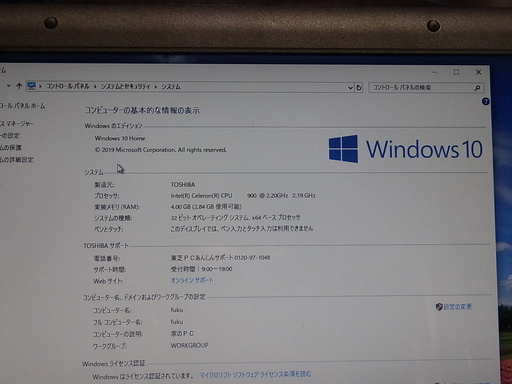Select WORKGROUP value text
The width and height of the screenshot is (512, 384).
pyautogui.click(x=189, y=345)
